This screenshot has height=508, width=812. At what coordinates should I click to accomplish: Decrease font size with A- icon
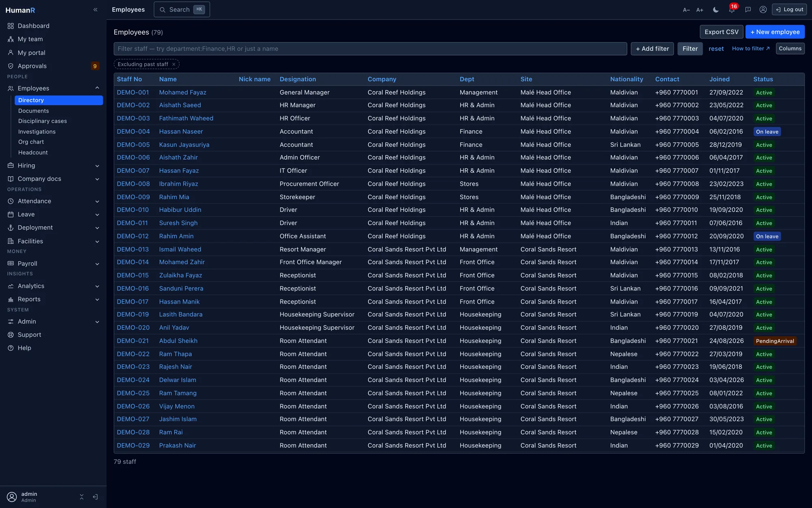[x=686, y=10]
